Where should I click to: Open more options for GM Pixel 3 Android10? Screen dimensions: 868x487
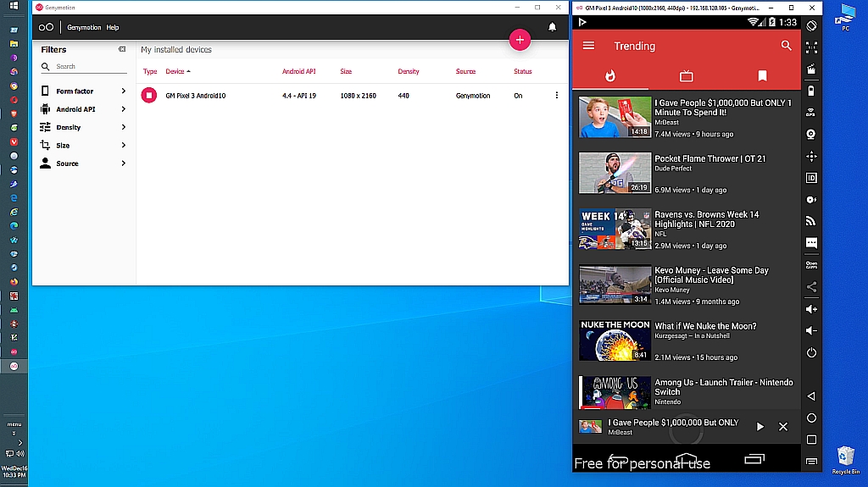click(x=556, y=95)
